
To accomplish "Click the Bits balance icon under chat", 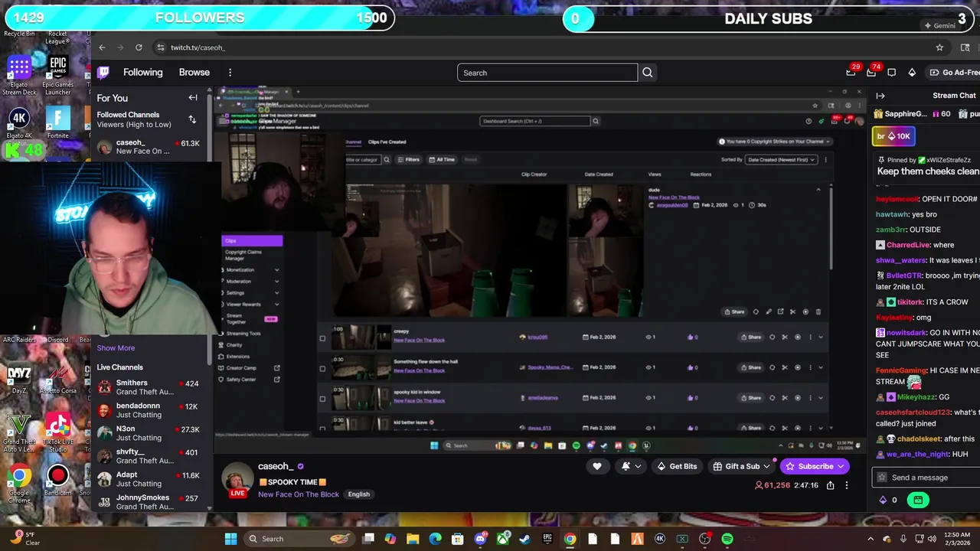I will (883, 500).
